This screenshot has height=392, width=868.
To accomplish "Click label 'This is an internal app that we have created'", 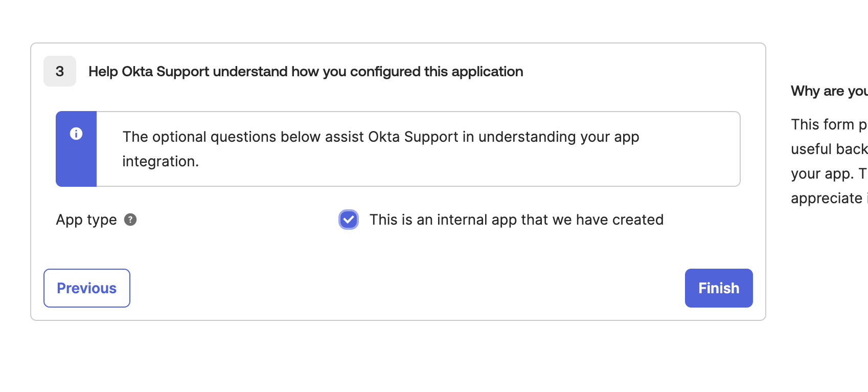I will [x=516, y=220].
